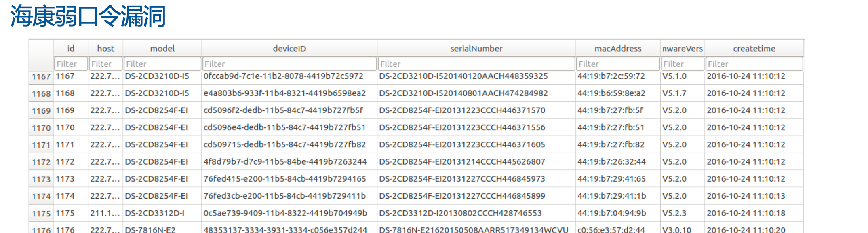The height and width of the screenshot is (233, 868).
Task: Select model cell DS-2CD3312D-I
Action: 162,213
